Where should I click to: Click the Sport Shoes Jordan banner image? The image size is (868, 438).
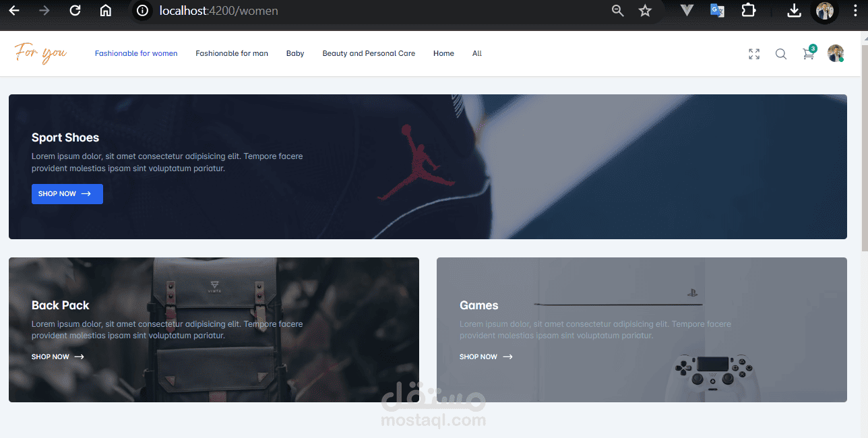click(x=428, y=166)
